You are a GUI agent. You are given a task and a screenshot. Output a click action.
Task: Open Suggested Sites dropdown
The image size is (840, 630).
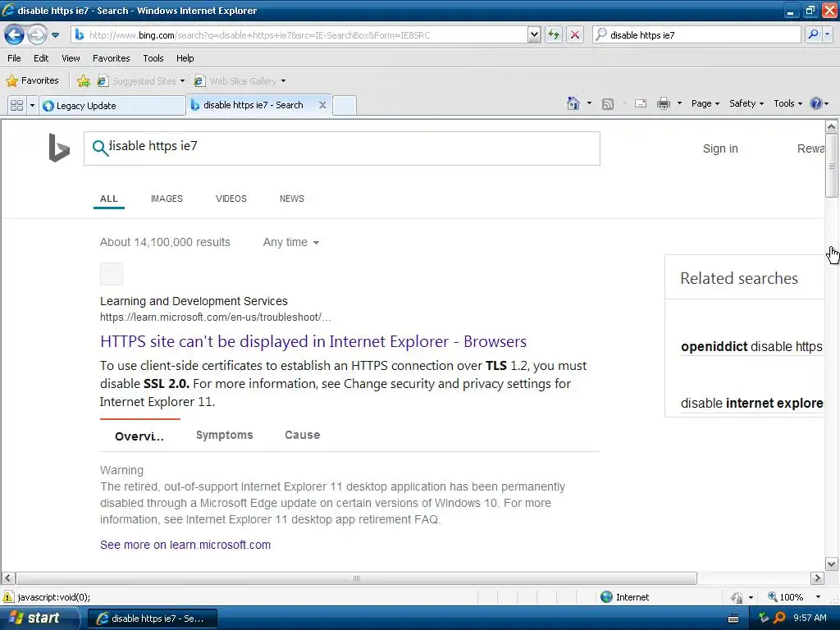(141, 81)
